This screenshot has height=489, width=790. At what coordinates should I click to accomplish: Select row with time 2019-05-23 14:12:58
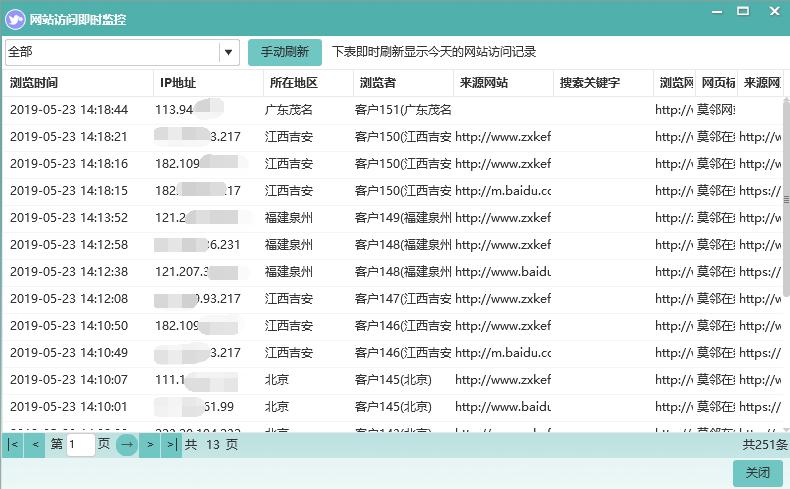click(393, 245)
